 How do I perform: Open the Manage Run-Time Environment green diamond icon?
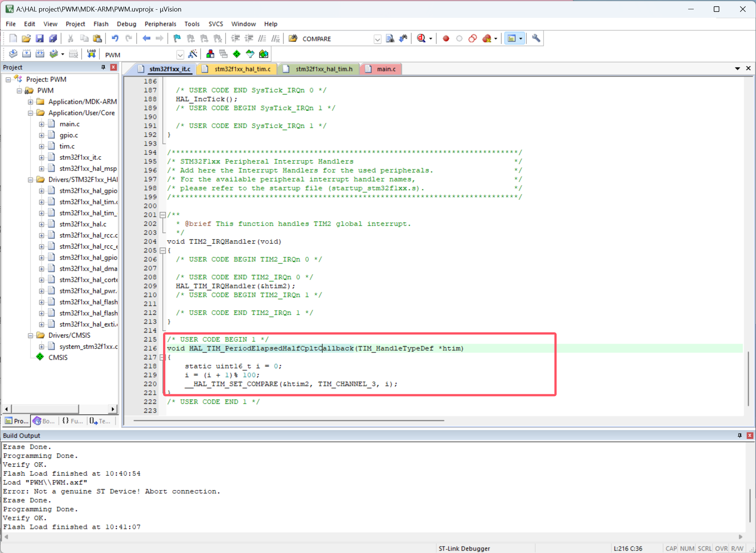[236, 54]
